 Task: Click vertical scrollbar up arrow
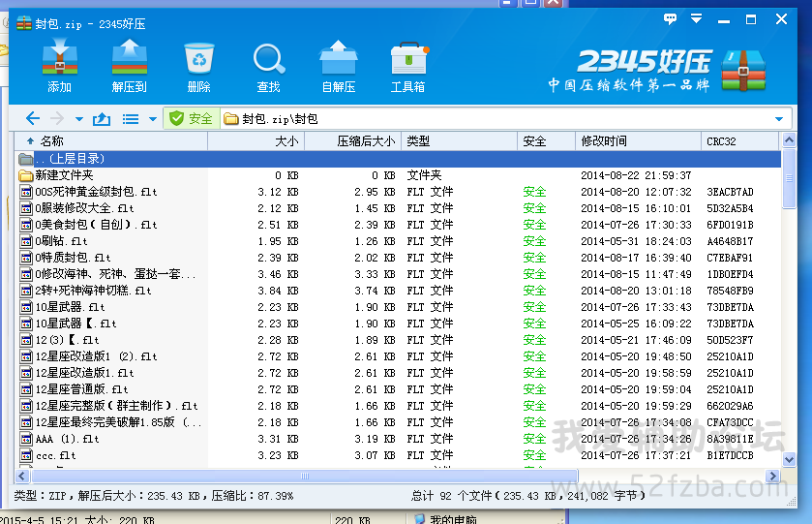(x=789, y=139)
